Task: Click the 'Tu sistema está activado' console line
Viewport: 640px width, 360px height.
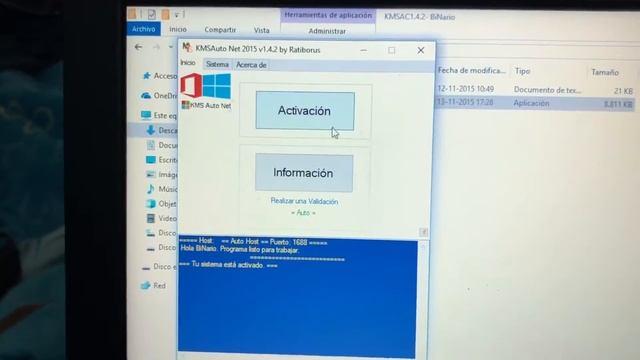Action: (228, 265)
